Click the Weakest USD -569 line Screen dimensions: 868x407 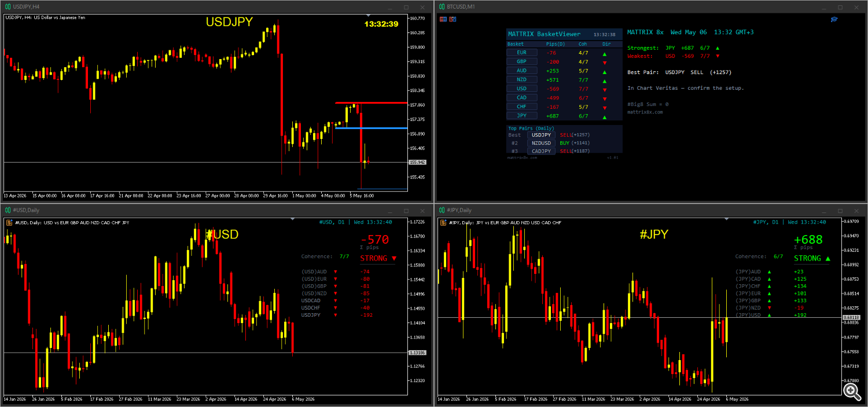click(674, 56)
